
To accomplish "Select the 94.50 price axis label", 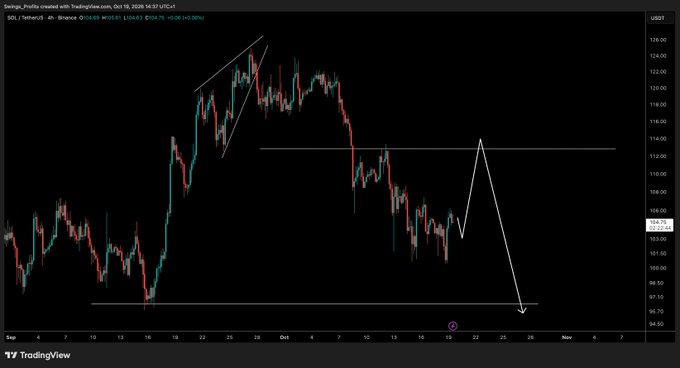I will coord(657,324).
